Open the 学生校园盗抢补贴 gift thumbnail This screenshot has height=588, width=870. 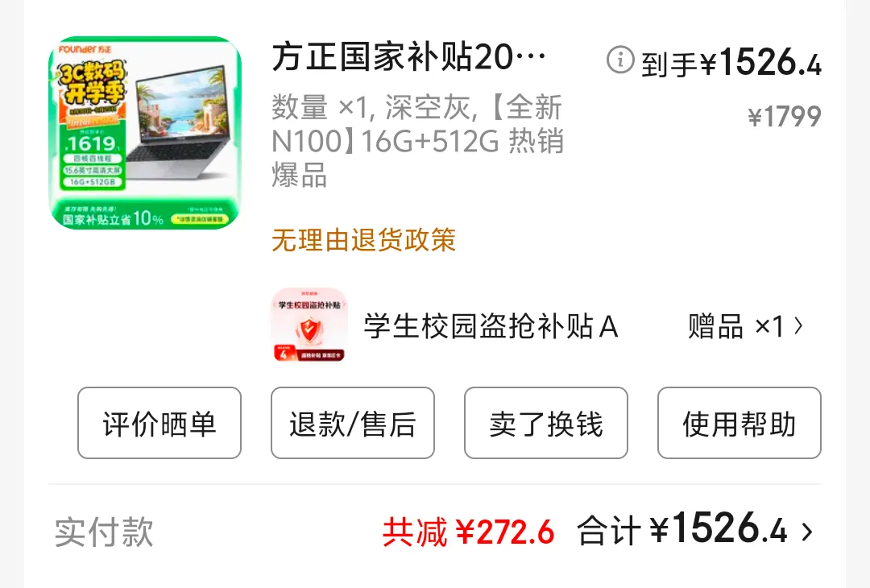coord(309,325)
